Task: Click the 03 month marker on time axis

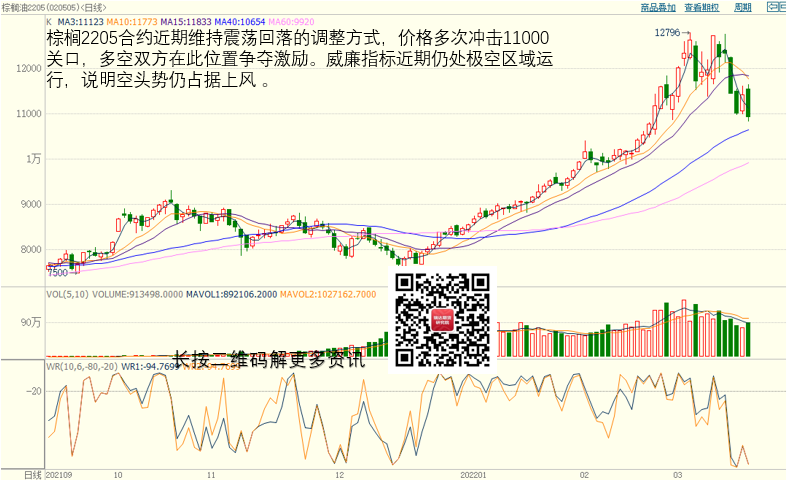Action: click(x=677, y=475)
